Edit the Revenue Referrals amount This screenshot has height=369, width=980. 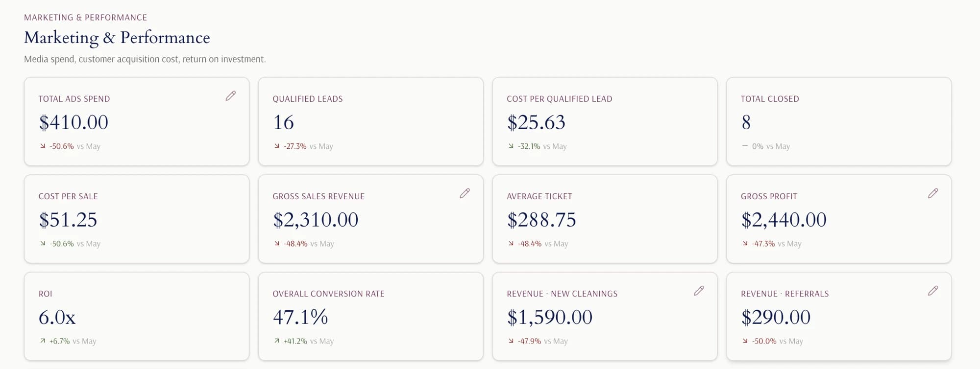click(933, 291)
